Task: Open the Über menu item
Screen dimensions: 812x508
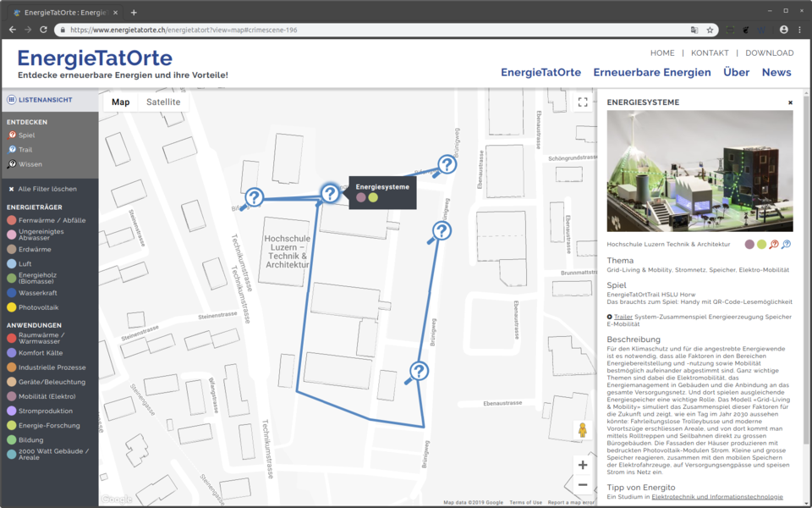Action: (x=736, y=73)
